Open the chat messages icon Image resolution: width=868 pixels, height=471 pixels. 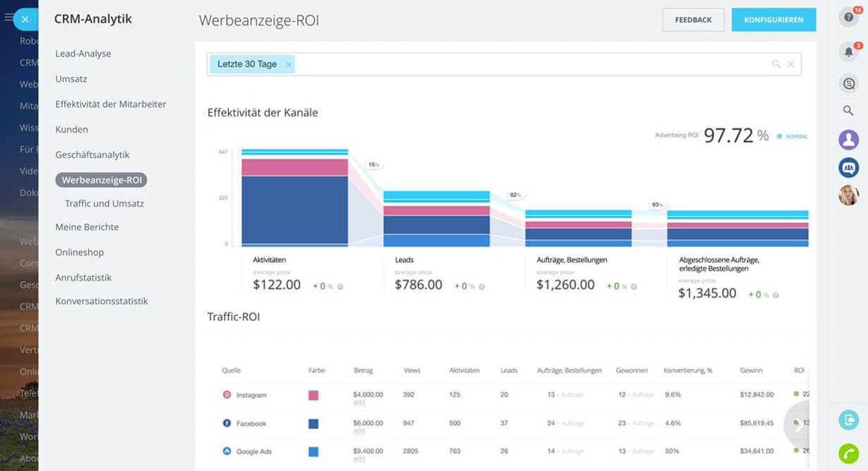848,83
